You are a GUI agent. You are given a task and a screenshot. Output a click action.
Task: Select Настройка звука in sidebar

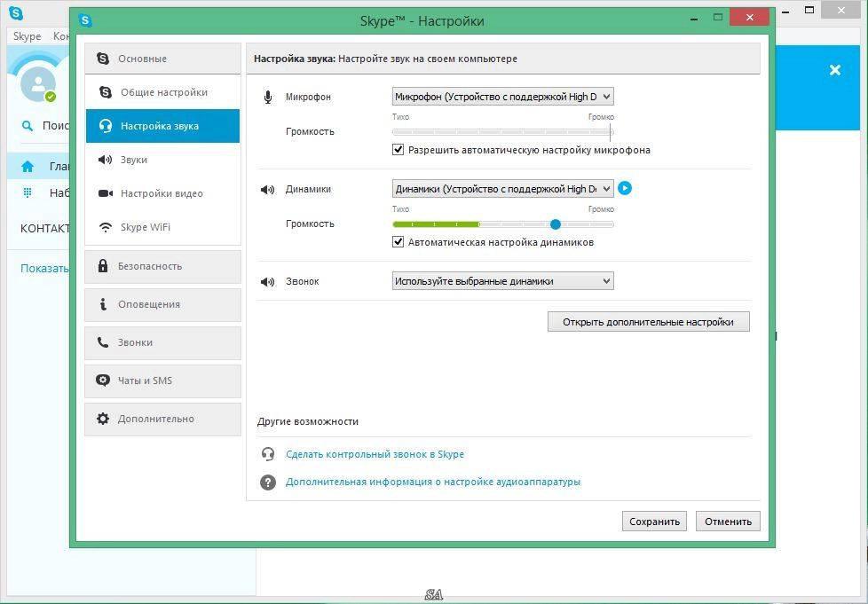pos(162,126)
